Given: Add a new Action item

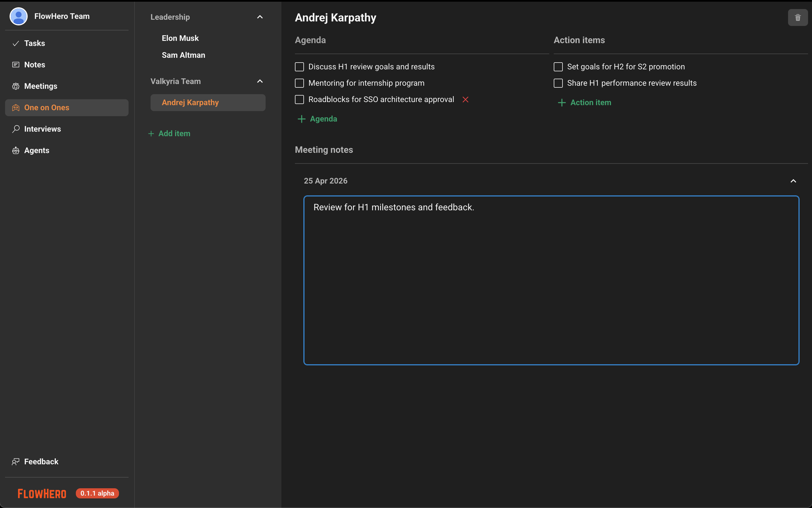Looking at the screenshot, I should pyautogui.click(x=584, y=102).
